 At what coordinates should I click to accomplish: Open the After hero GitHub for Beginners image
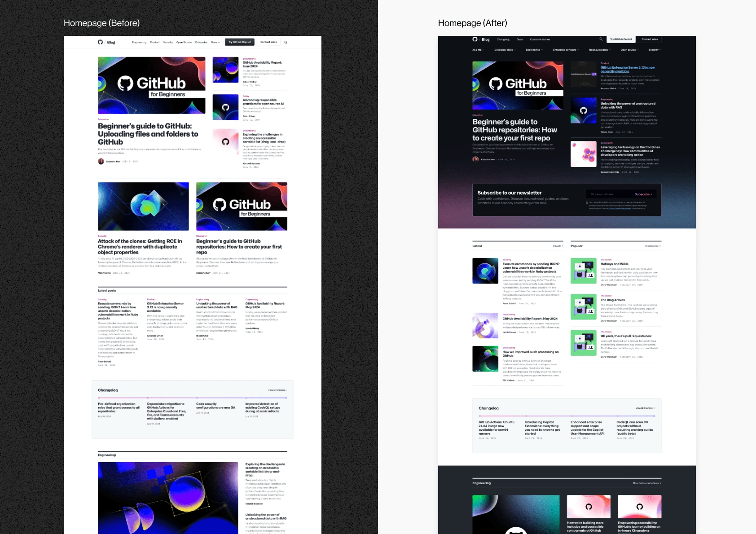point(518,86)
